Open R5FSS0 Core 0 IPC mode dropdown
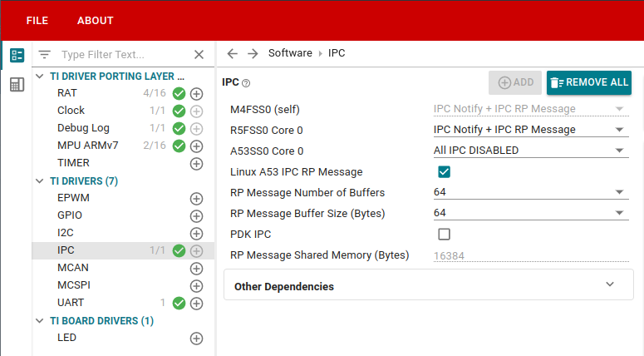 [531, 130]
